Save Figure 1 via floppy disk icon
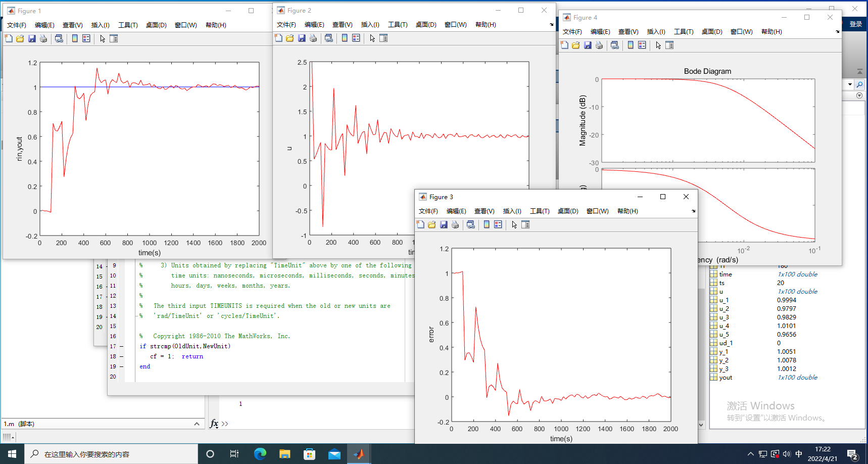868x464 pixels. (x=32, y=38)
